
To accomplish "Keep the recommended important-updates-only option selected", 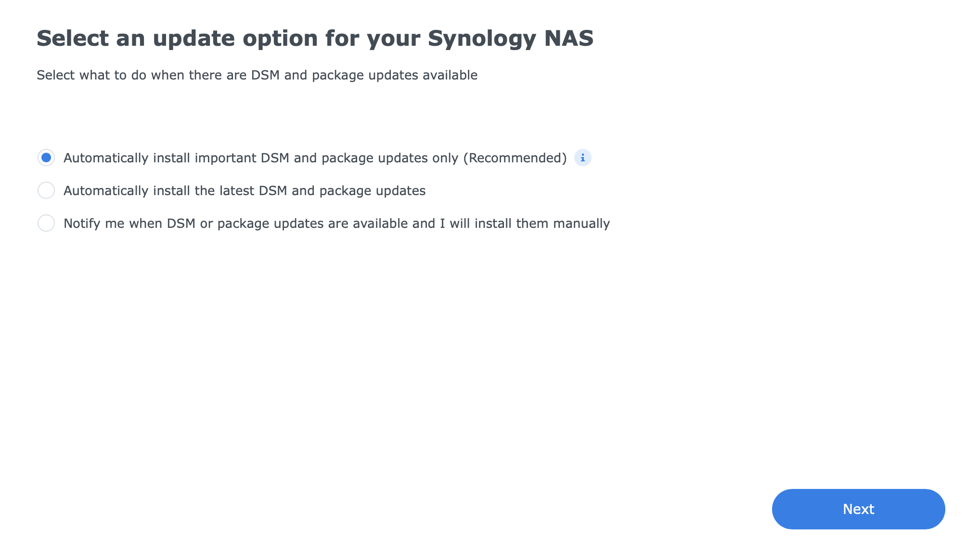I will 46,158.
